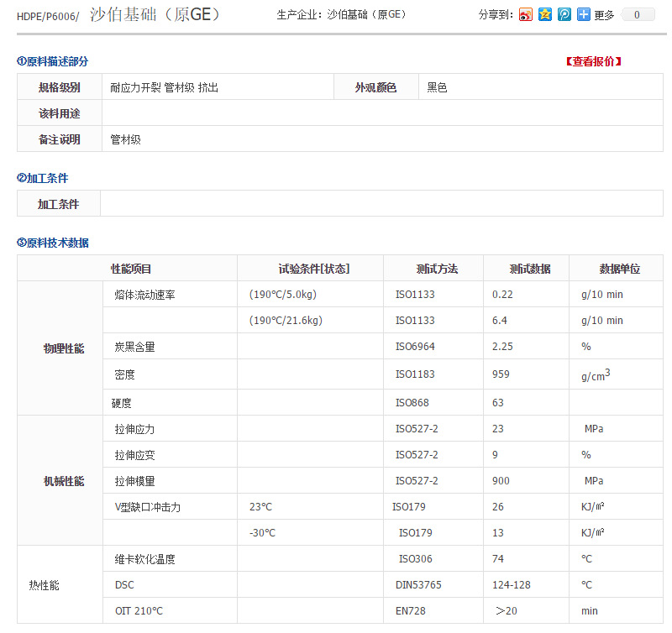This screenshot has height=633, width=672.
Task: Select the 规格级别 label cell
Action: (58, 86)
